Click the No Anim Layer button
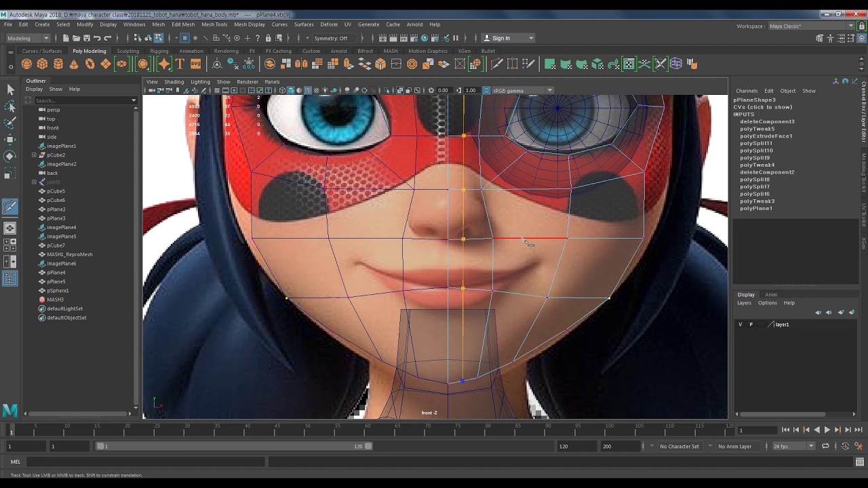 [734, 446]
